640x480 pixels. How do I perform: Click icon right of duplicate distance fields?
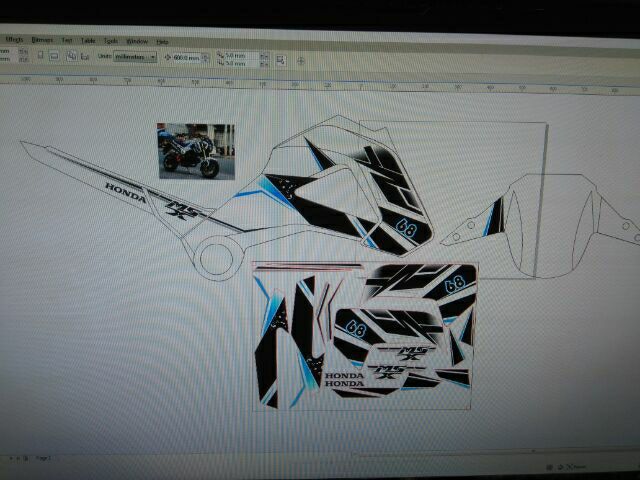point(279,59)
